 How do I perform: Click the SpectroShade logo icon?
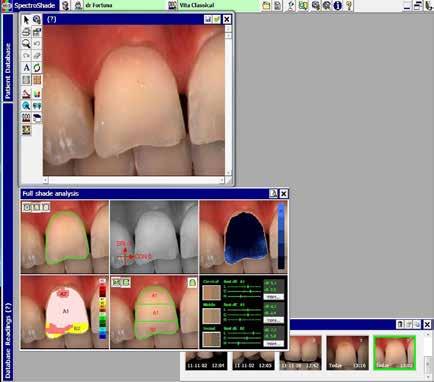coord(7,6)
